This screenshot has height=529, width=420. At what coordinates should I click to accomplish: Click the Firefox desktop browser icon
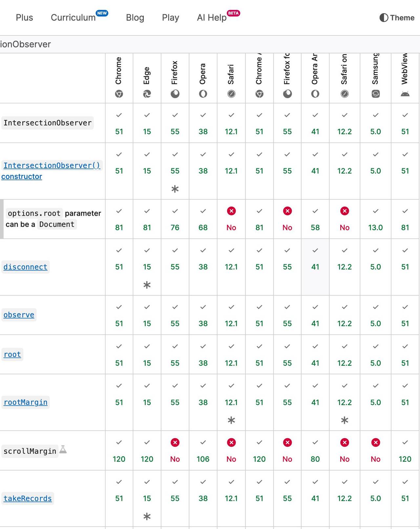(x=175, y=94)
